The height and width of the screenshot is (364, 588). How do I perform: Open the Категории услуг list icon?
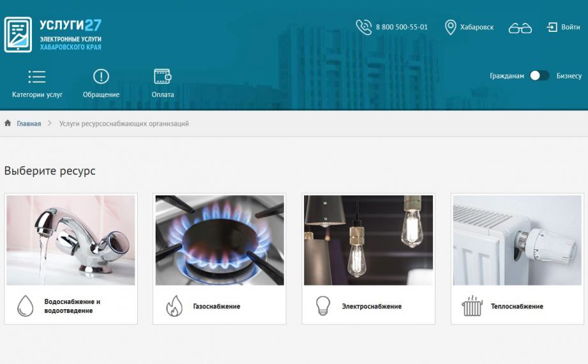point(37,76)
